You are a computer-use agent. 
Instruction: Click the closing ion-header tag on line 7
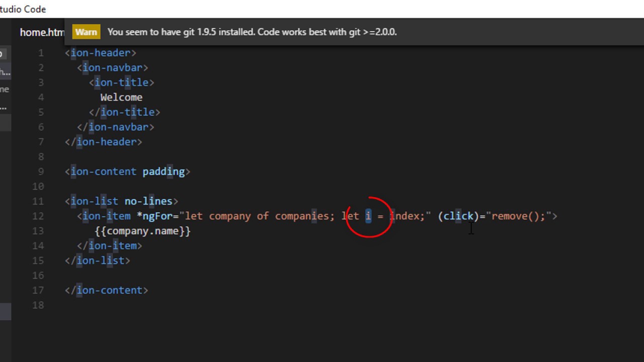[x=104, y=142]
